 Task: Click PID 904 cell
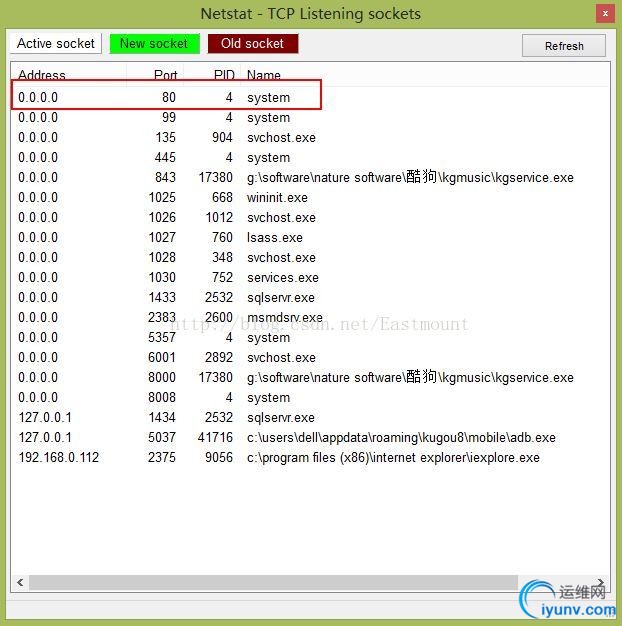click(222, 137)
